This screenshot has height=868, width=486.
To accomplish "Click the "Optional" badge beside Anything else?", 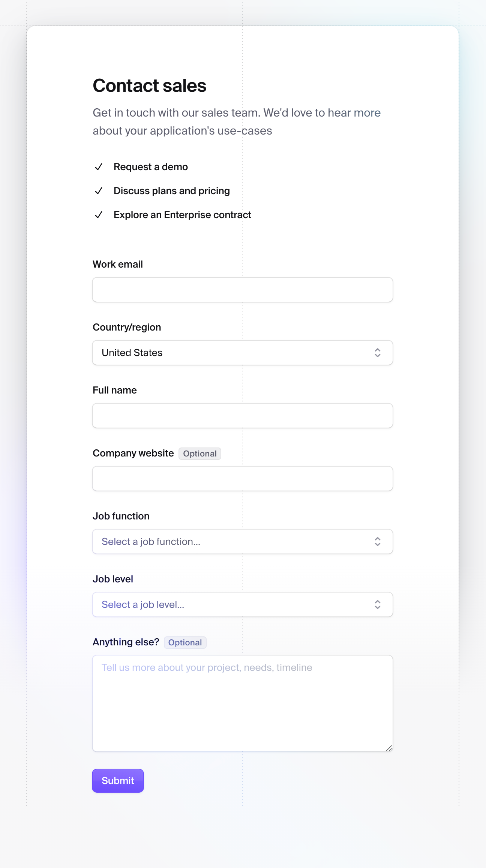I will click(185, 642).
